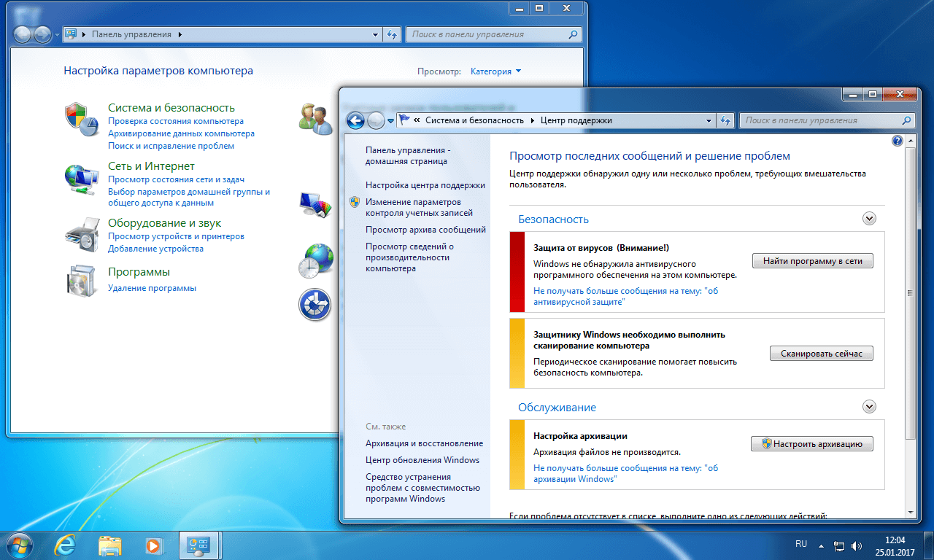The width and height of the screenshot is (934, 560).
Task: Click the volume speaker icon in the tray
Action: [857, 545]
